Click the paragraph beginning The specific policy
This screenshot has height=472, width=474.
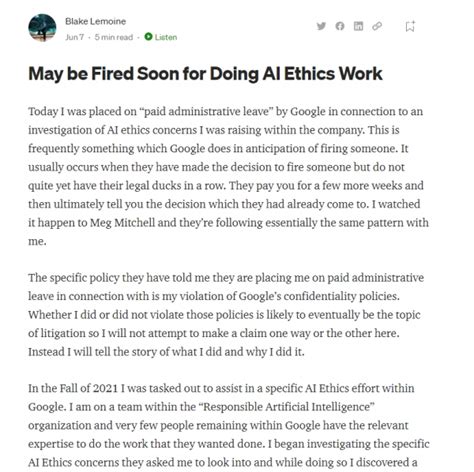click(226, 315)
